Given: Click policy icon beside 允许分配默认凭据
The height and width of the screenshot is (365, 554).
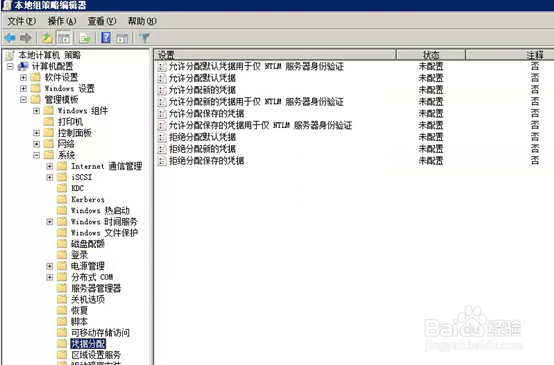Looking at the screenshot, I should tap(161, 78).
